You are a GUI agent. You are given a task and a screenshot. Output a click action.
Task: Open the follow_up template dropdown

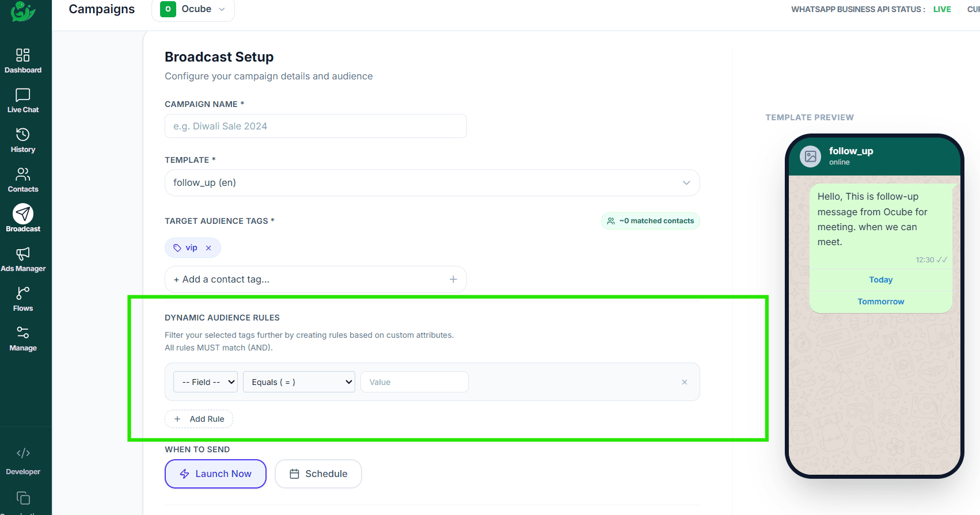point(432,182)
